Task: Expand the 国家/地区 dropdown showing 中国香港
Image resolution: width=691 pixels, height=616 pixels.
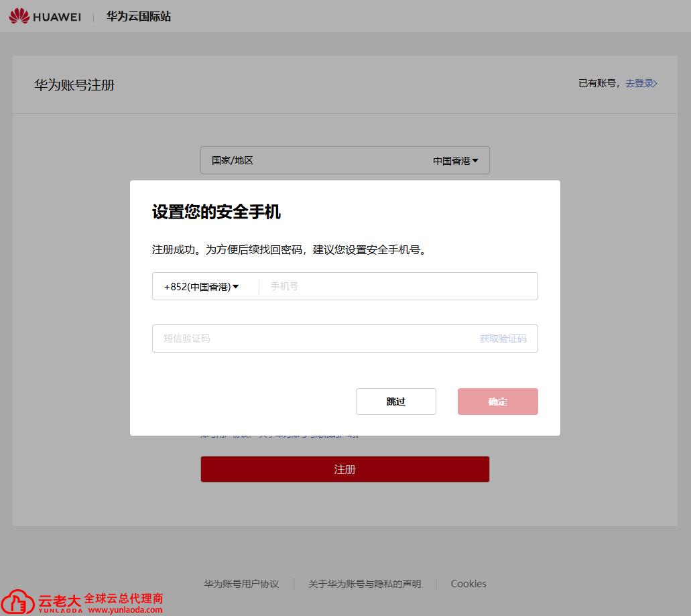Action: [455, 161]
